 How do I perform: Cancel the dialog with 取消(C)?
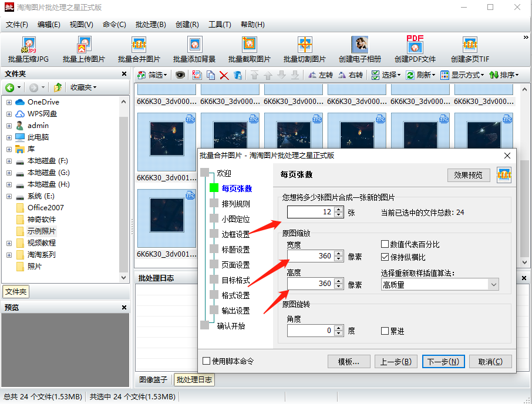coord(490,362)
